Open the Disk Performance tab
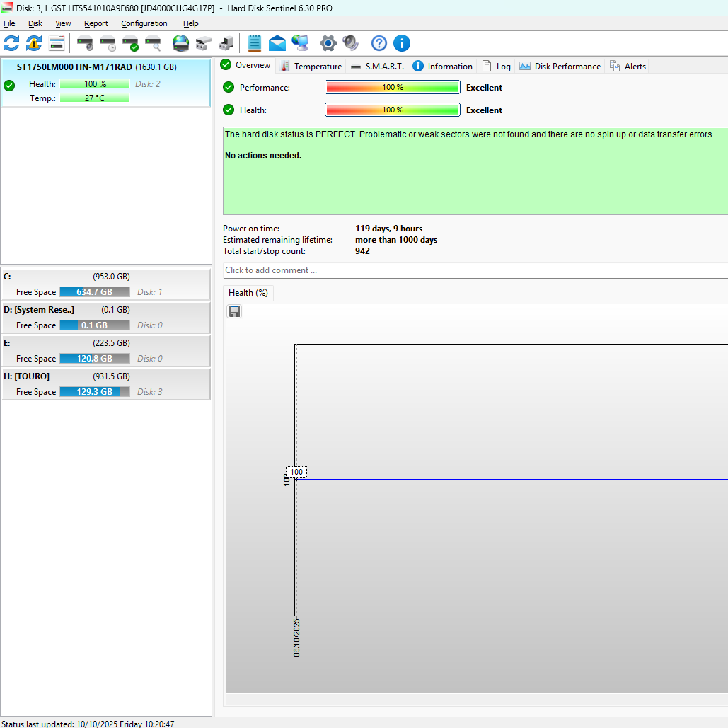728x728 pixels. [560, 67]
